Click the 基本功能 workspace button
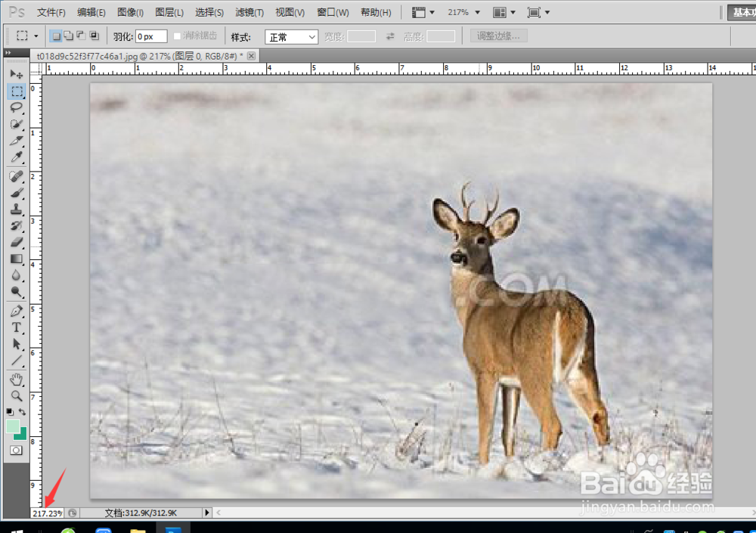This screenshot has width=756, height=533. [x=742, y=13]
